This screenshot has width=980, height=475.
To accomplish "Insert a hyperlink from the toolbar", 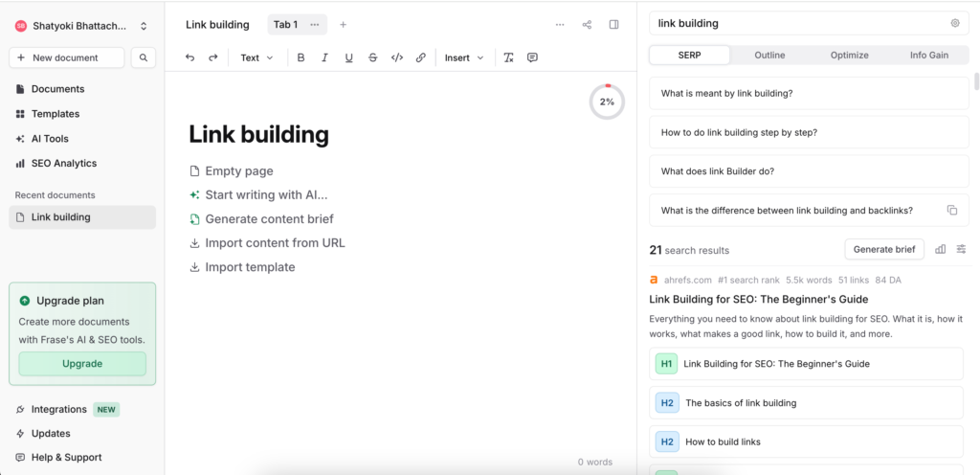I will [x=421, y=57].
